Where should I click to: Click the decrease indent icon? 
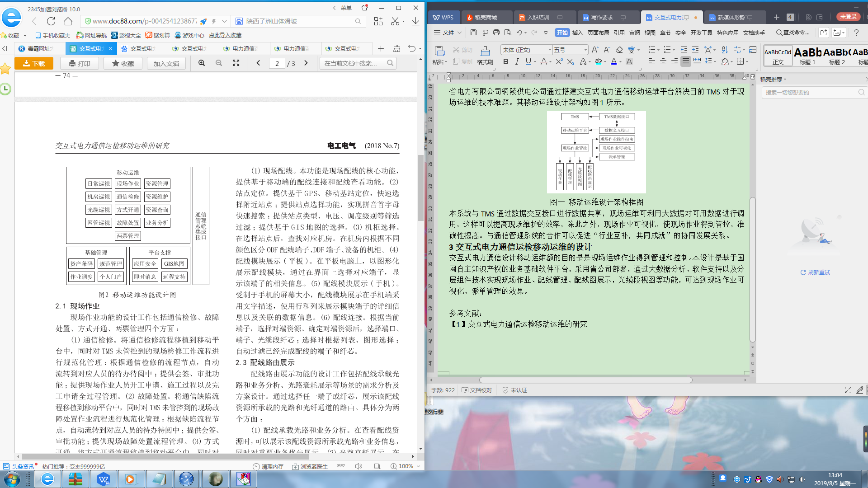pos(684,50)
